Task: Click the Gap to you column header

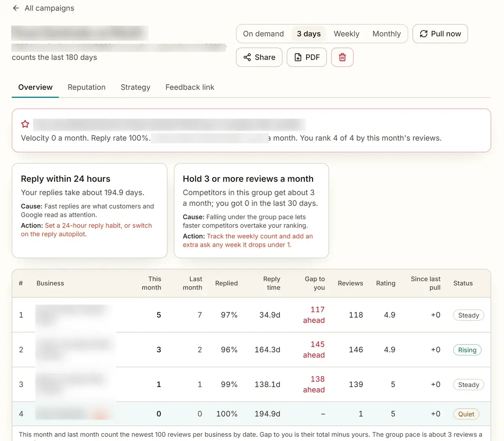Action: pyautogui.click(x=315, y=283)
